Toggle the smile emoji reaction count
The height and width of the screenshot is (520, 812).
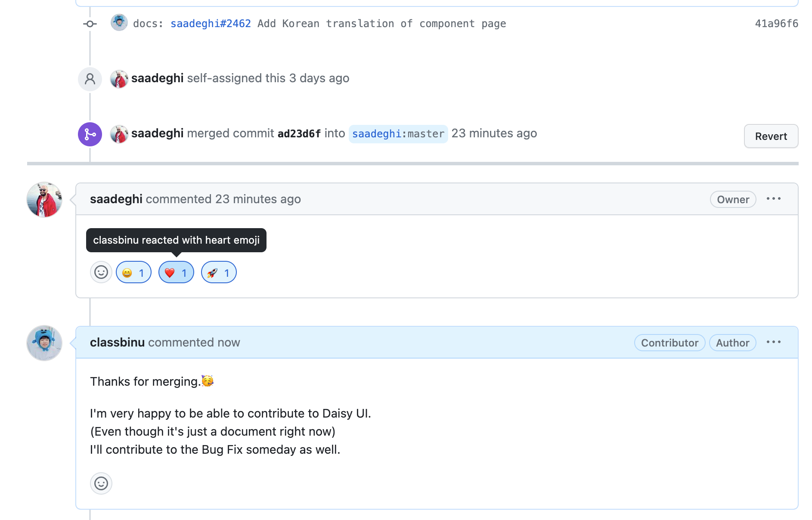tap(133, 272)
